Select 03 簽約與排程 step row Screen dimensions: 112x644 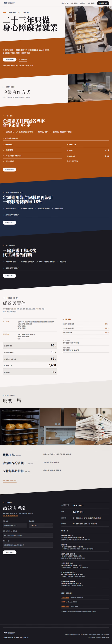[32, 161]
